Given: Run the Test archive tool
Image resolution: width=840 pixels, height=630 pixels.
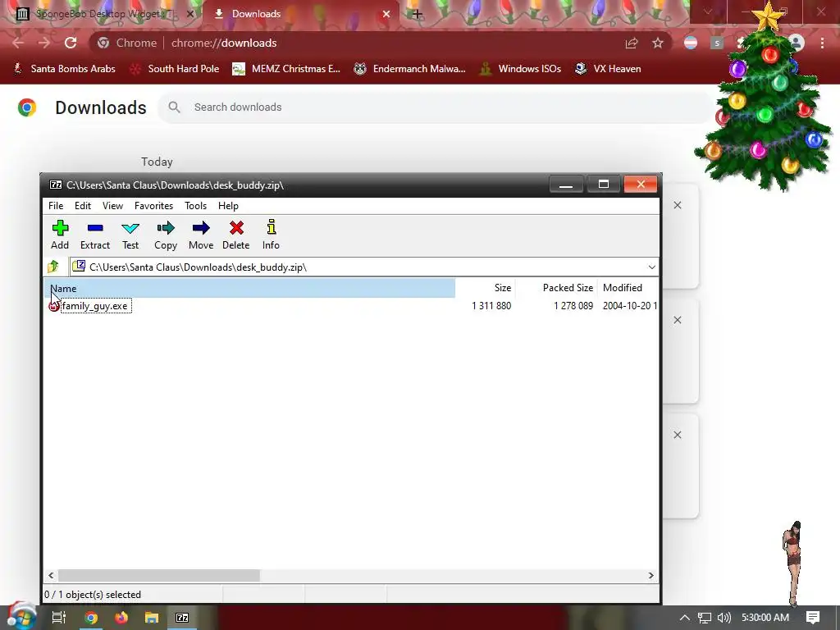Looking at the screenshot, I should [130, 235].
